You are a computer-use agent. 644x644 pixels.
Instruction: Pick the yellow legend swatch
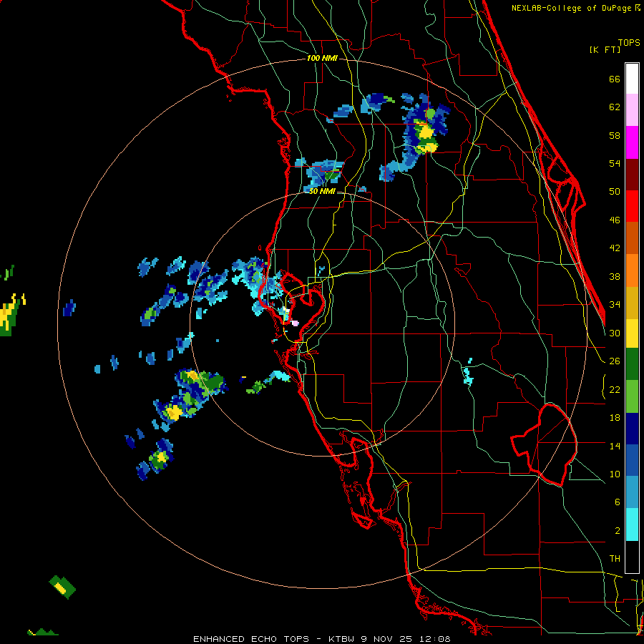(x=632, y=333)
